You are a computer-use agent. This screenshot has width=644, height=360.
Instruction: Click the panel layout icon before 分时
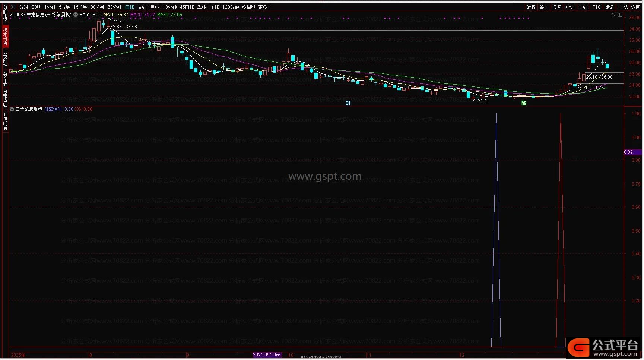tap(13, 7)
